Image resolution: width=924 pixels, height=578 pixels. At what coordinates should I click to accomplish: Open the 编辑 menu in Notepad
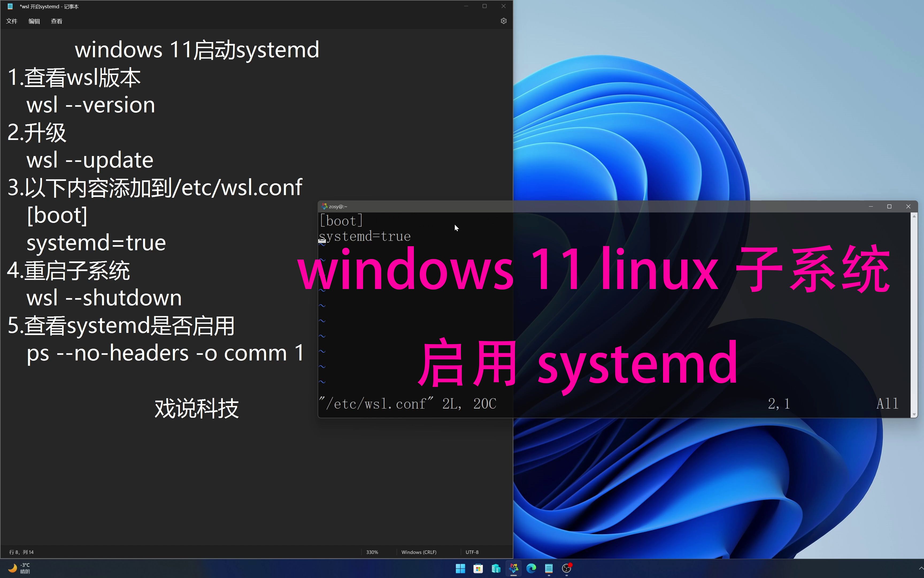coord(34,21)
